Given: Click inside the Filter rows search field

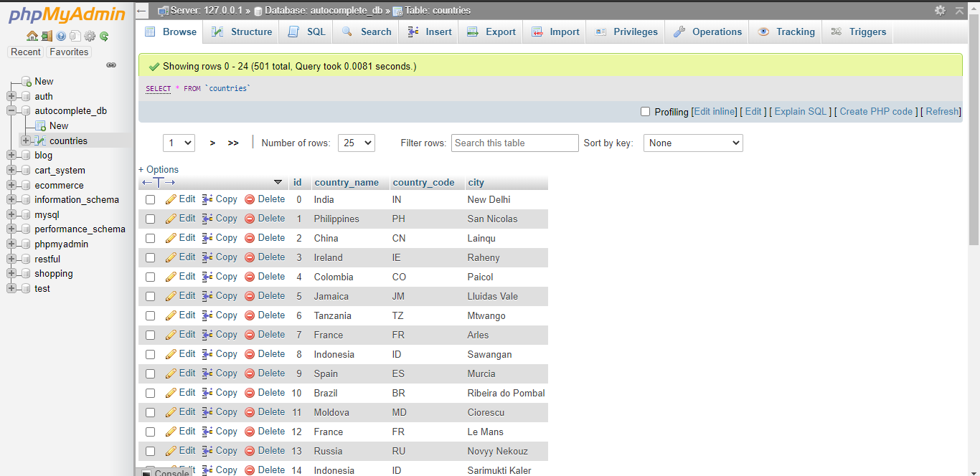Looking at the screenshot, I should tap(514, 143).
